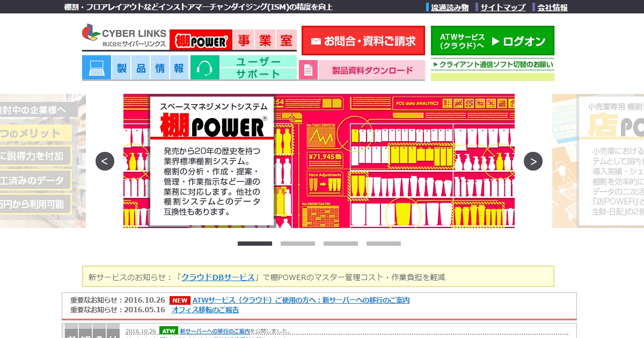Select the fourth carousel slide indicator
The width and height of the screenshot is (644, 338).
384,244
